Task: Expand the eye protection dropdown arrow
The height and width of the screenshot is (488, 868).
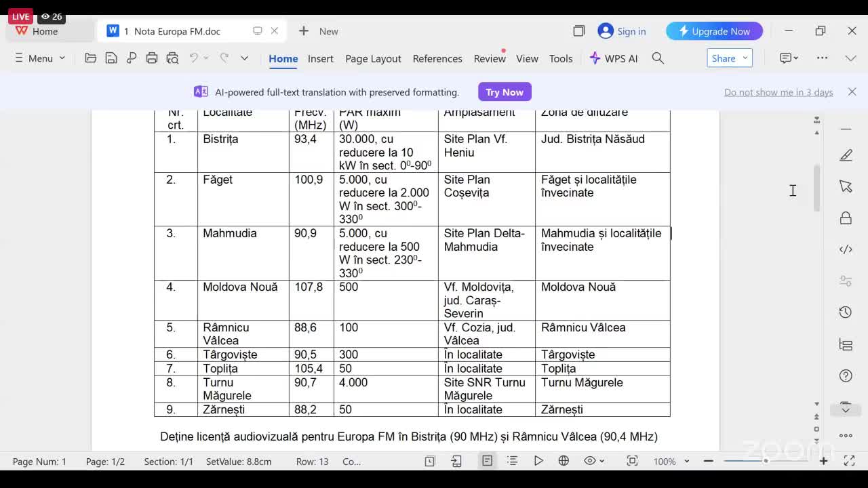Action: point(602,461)
